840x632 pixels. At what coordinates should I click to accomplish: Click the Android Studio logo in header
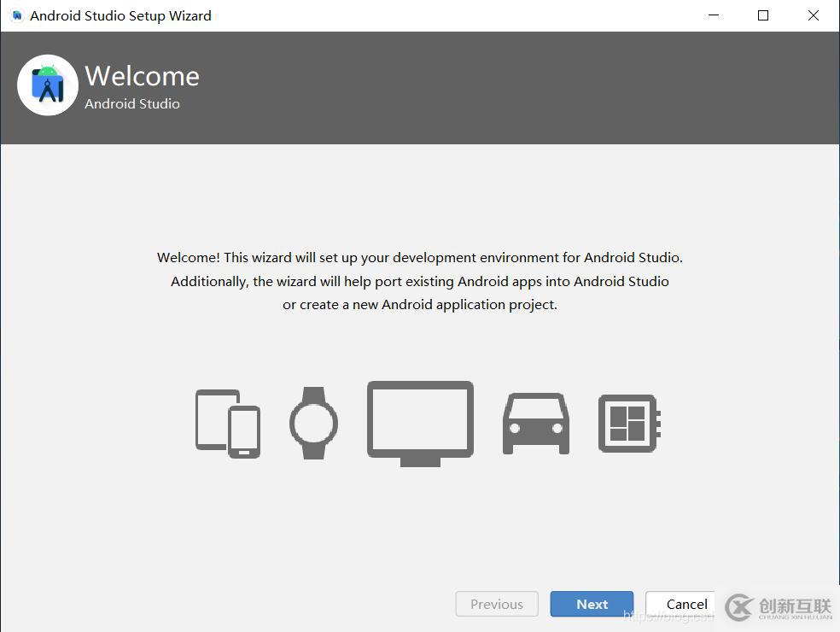click(48, 85)
